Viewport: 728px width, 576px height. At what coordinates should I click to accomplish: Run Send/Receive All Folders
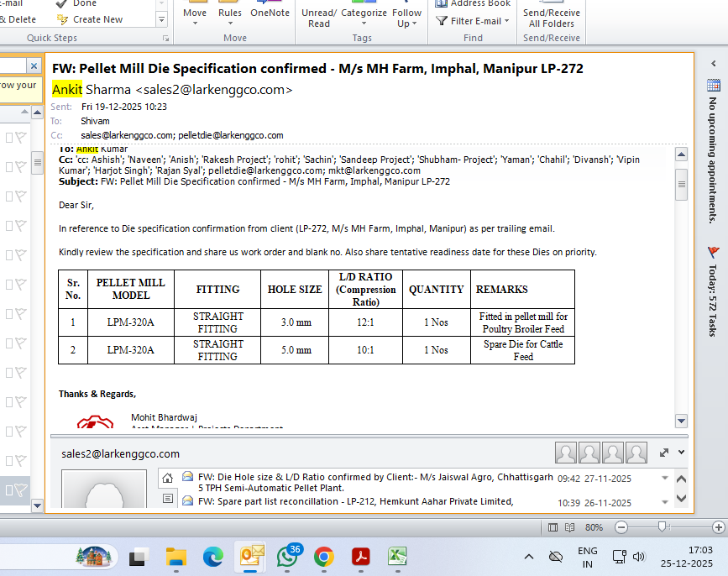click(552, 17)
